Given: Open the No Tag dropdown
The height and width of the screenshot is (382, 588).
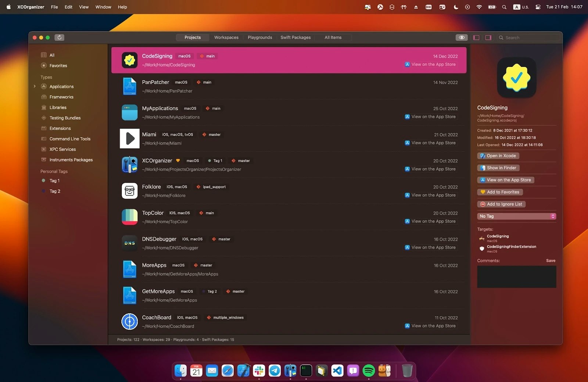Looking at the screenshot, I should [516, 217].
